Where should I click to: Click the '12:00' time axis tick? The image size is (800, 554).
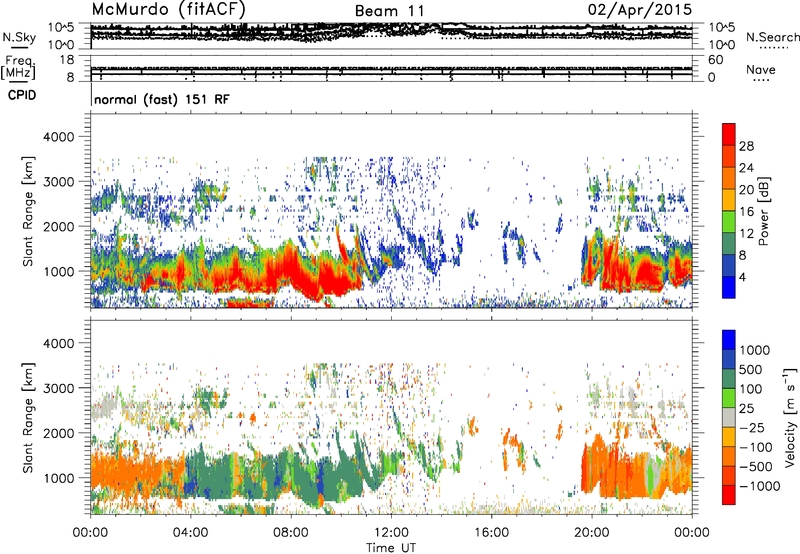[x=391, y=532]
